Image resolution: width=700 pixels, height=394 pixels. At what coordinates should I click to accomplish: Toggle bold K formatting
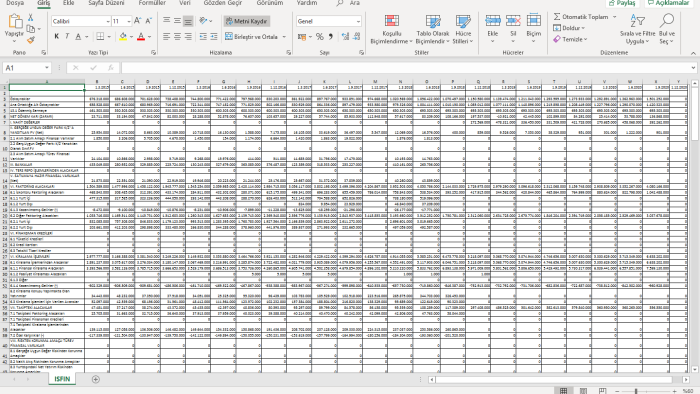tap(57, 37)
